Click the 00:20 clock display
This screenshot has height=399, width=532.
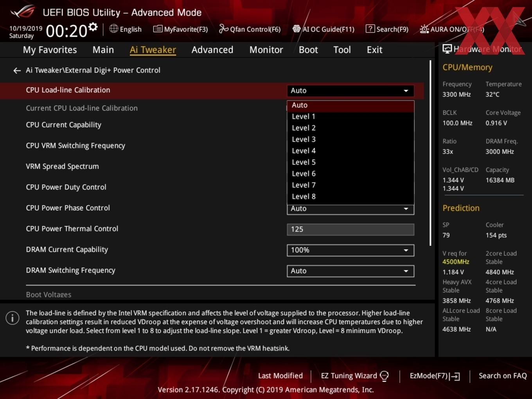point(66,31)
